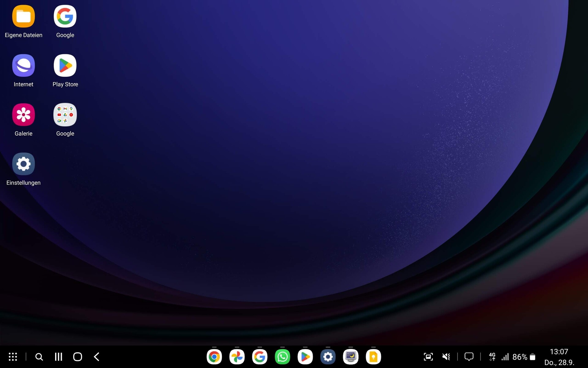
Task: Tap the taskbar search icon
Action: [x=39, y=357]
